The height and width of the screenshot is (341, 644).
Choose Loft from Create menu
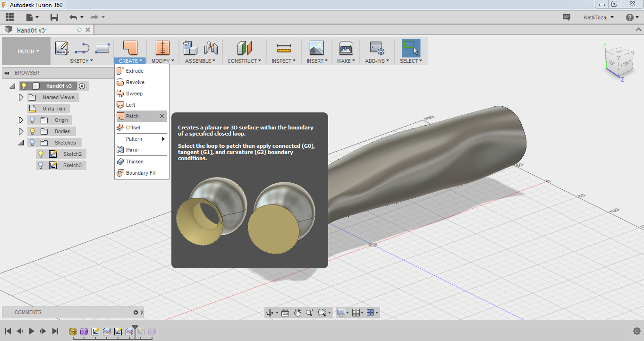point(142,105)
